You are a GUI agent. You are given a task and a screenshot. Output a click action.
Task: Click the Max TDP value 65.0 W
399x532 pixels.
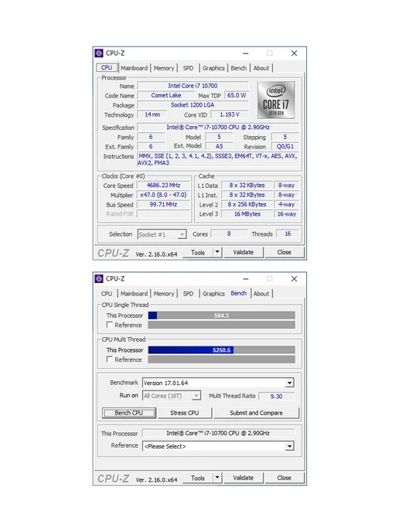click(x=237, y=95)
